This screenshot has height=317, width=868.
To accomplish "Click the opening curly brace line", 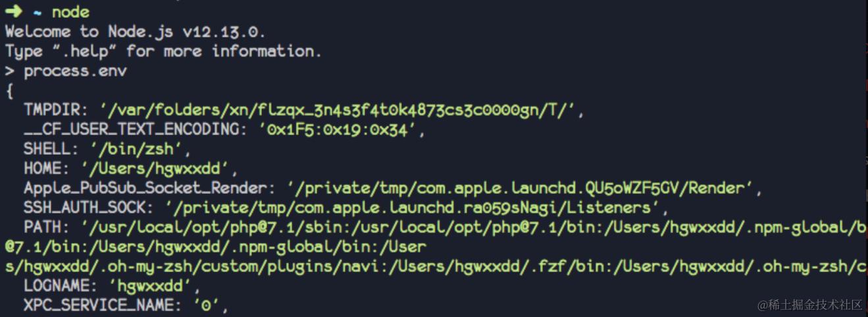I will click(x=9, y=90).
